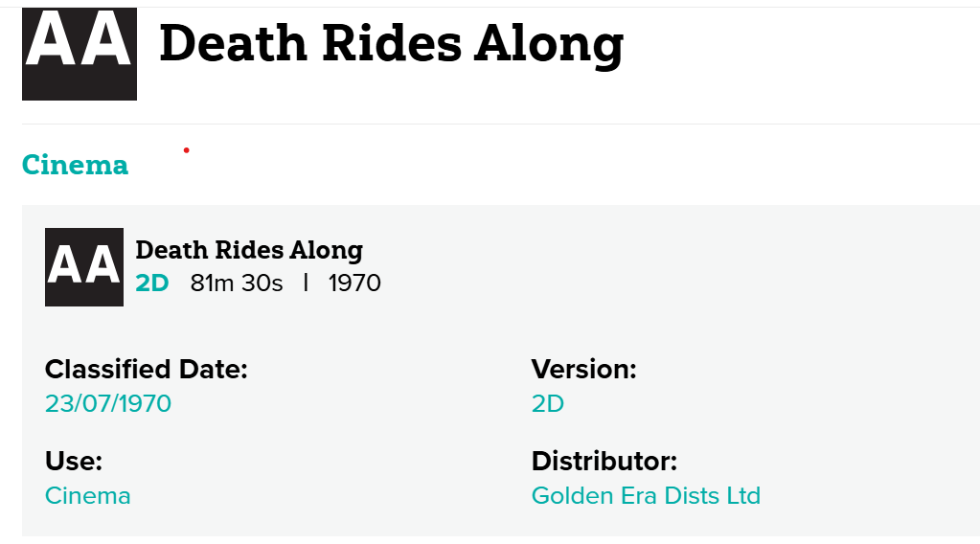Select the Death Rides Along card title
The image size is (980, 544).
(x=249, y=251)
